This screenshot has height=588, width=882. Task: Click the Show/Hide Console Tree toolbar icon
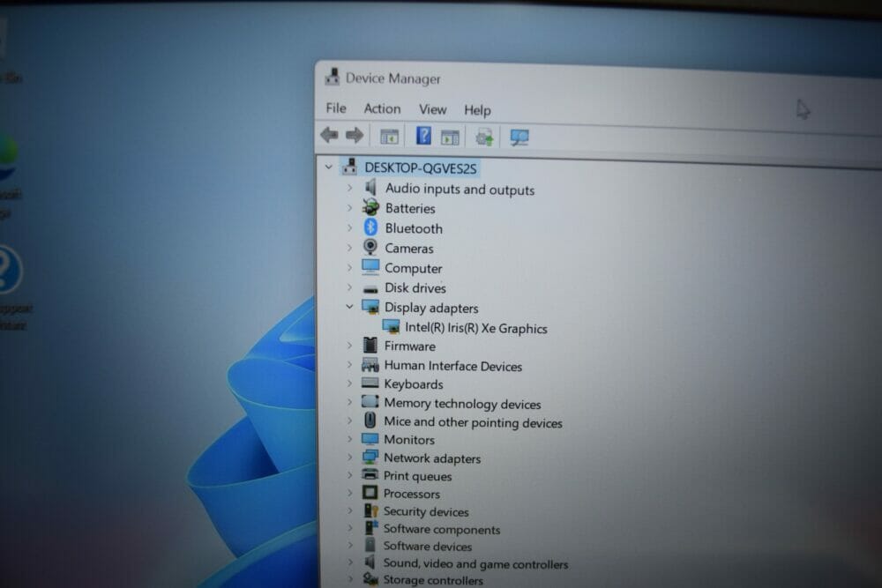tap(389, 136)
